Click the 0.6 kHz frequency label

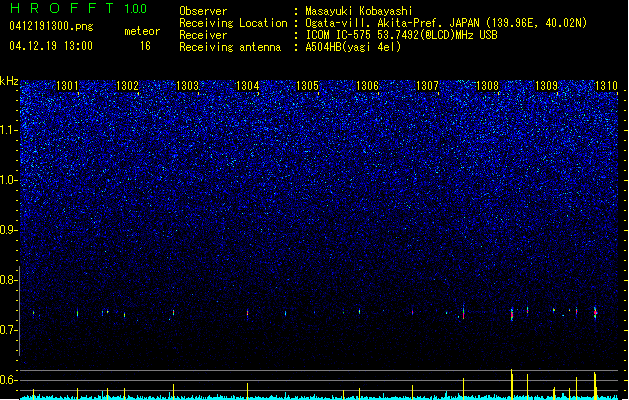(9, 380)
